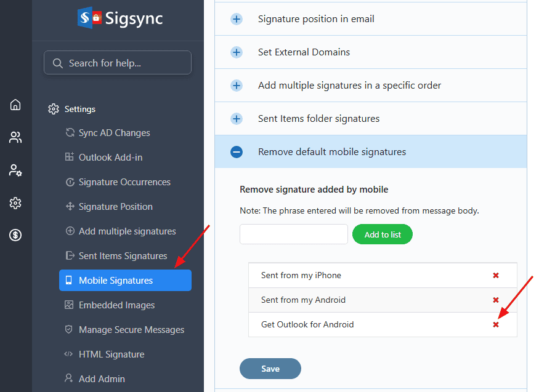This screenshot has height=392, width=539.
Task: Select Outlook Add-in menu item
Action: tap(110, 158)
